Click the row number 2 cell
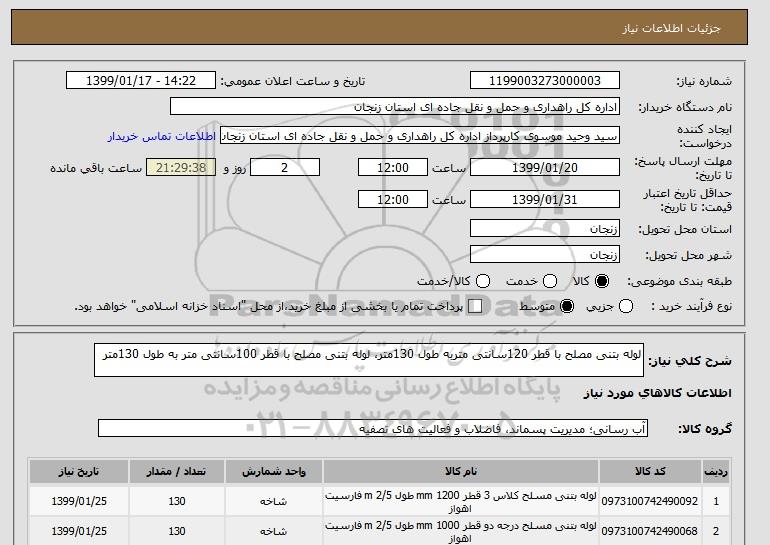Screen dimensions: 770x545 (716, 531)
